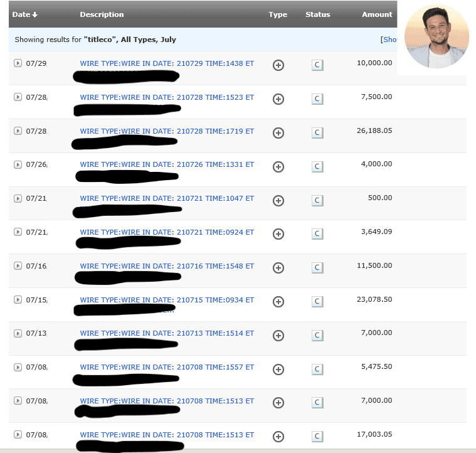The width and height of the screenshot is (476, 453).
Task: Open wire link dated 210715 TIME:0934
Action: [x=167, y=299]
